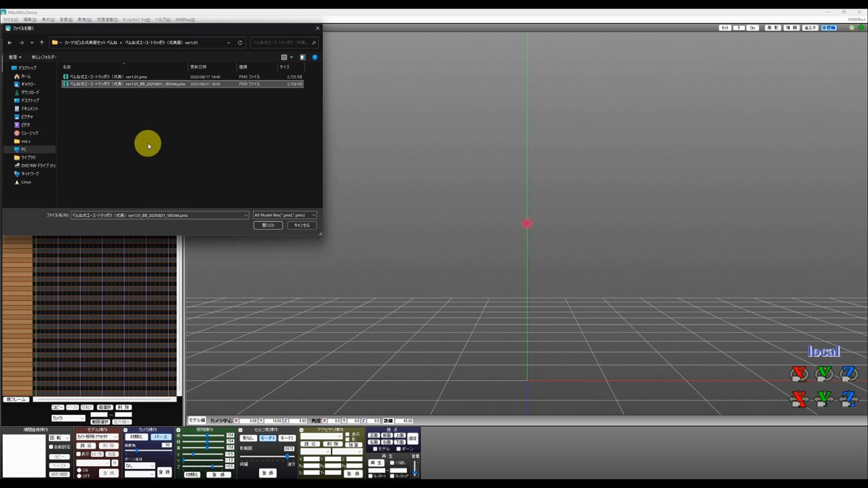
Task: Select ホーム in navigation pane
Action: [26, 76]
